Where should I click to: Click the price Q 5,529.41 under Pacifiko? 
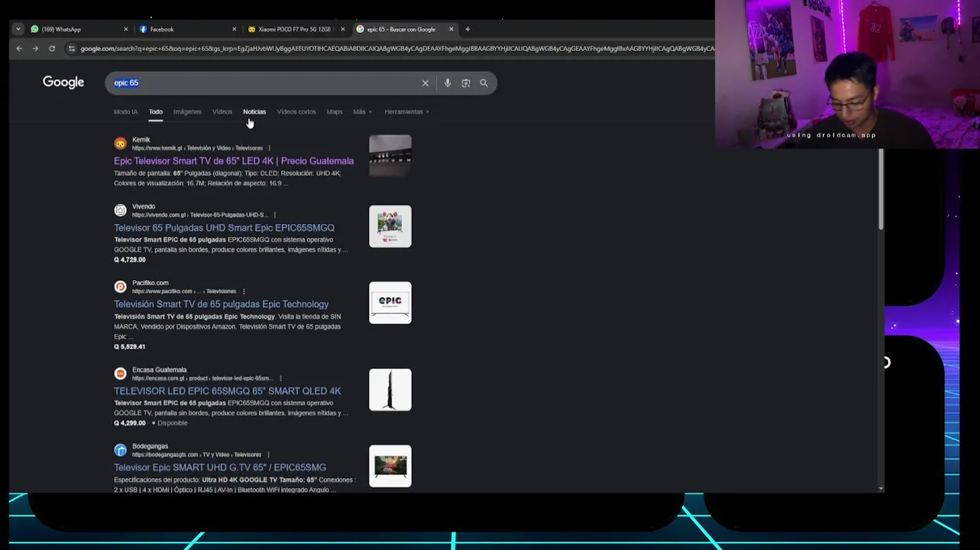pos(130,347)
